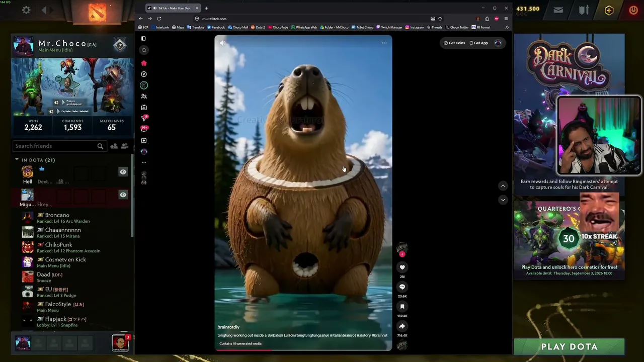Toggle spectate eye for friend Migu

point(123,195)
